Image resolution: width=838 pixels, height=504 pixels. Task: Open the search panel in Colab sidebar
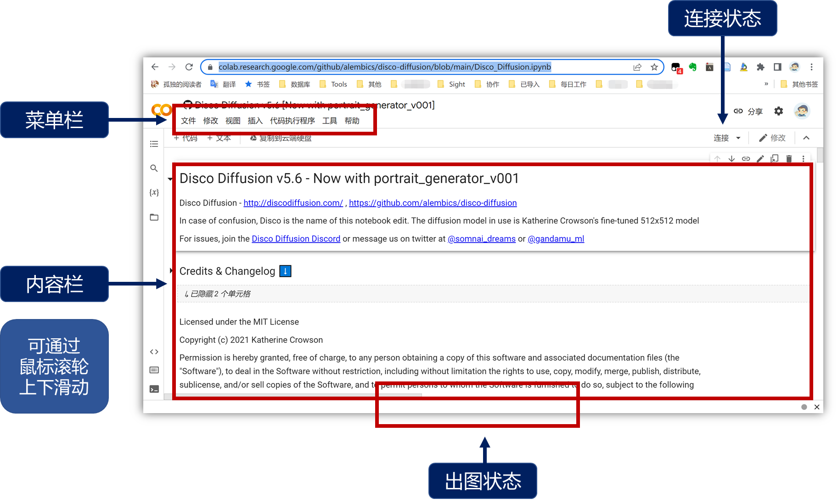click(x=154, y=168)
